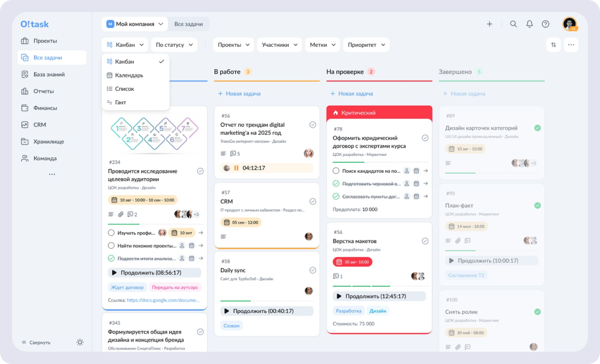Check subtask Поиск кандидатов на по...

(336, 170)
